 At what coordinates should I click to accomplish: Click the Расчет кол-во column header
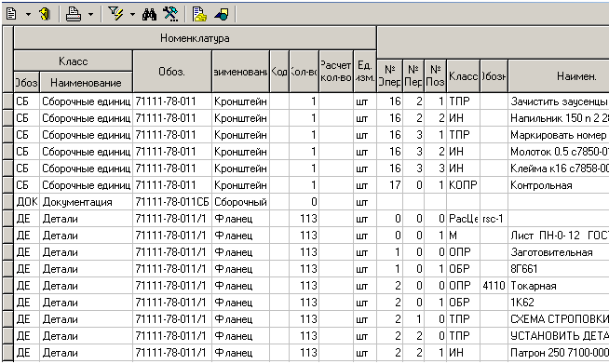point(336,72)
